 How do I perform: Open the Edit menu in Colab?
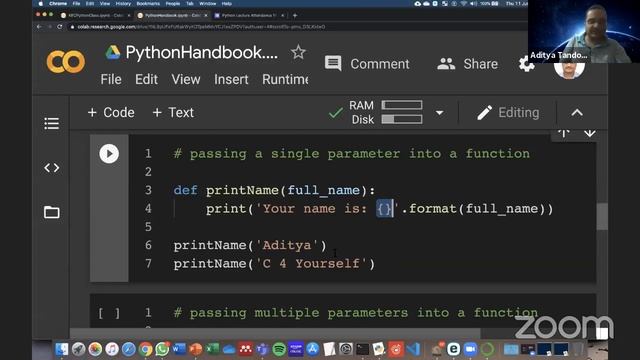point(146,79)
